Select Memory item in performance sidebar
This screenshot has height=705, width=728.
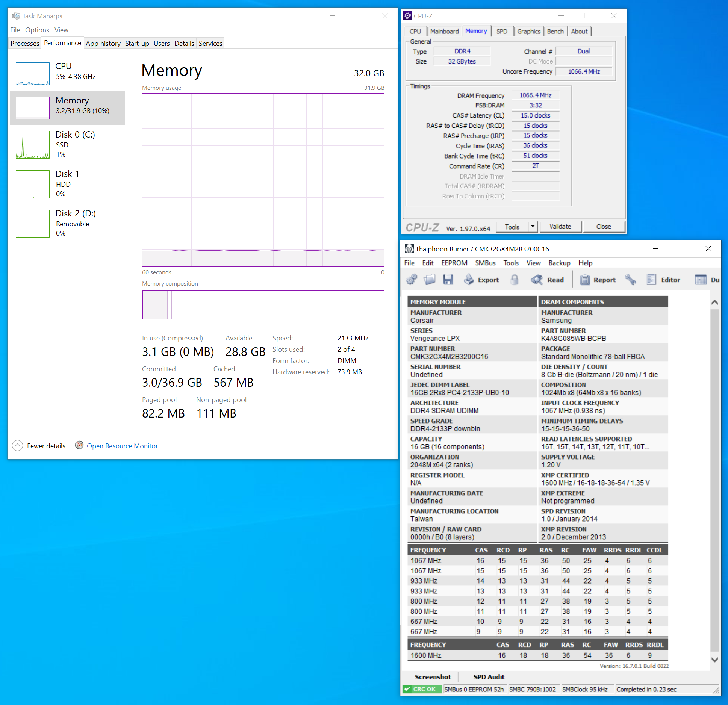pyautogui.click(x=68, y=107)
